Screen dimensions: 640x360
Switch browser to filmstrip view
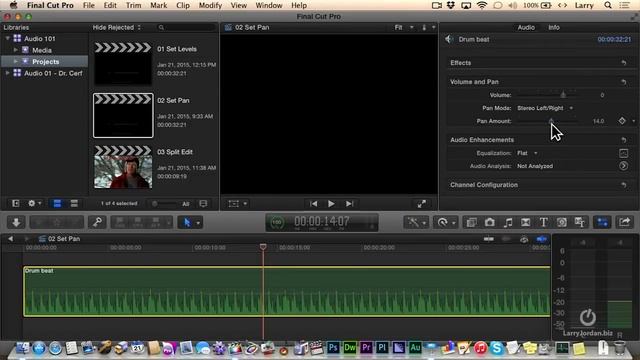click(57, 203)
